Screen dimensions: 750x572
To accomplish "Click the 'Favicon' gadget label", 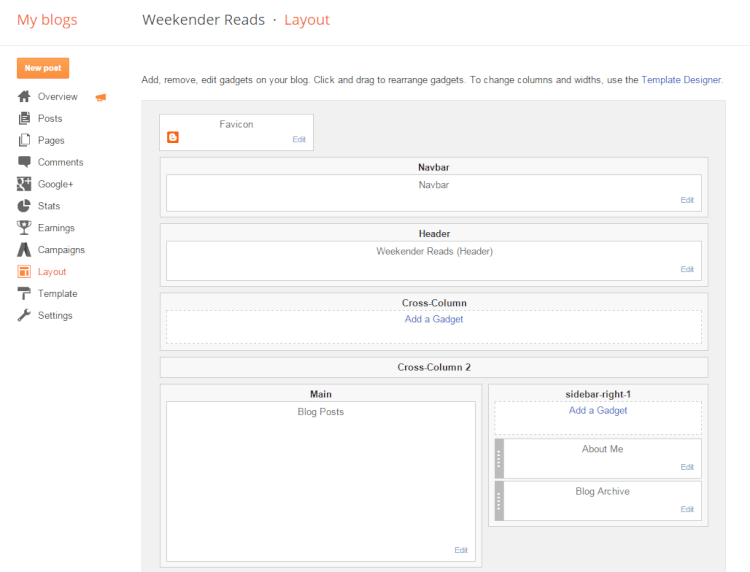I will (236, 124).
